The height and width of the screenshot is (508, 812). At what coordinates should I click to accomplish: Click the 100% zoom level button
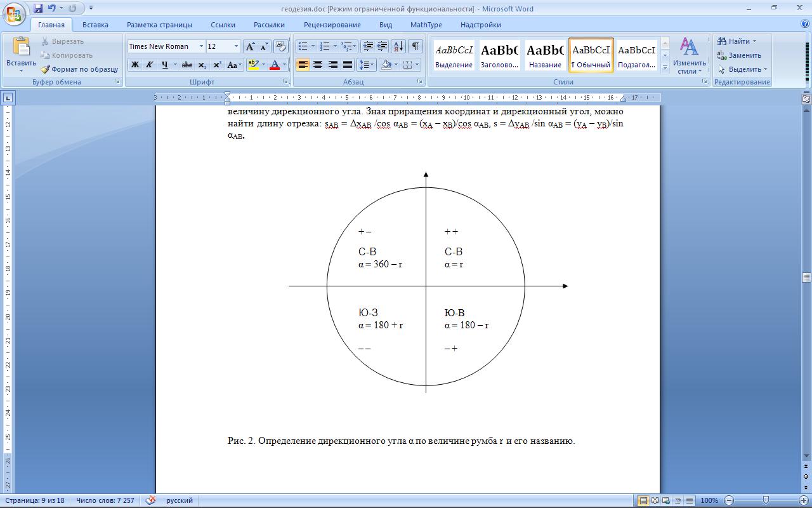709,500
